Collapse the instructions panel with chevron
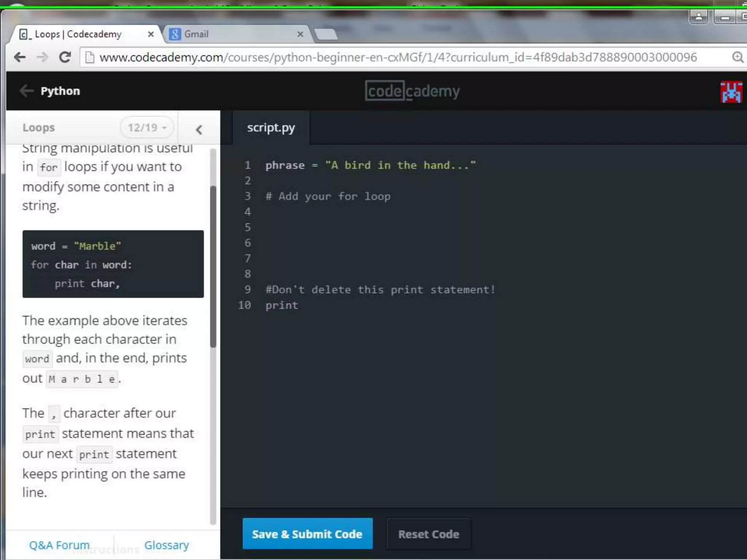Viewport: 747px width, 560px height. pos(199,129)
